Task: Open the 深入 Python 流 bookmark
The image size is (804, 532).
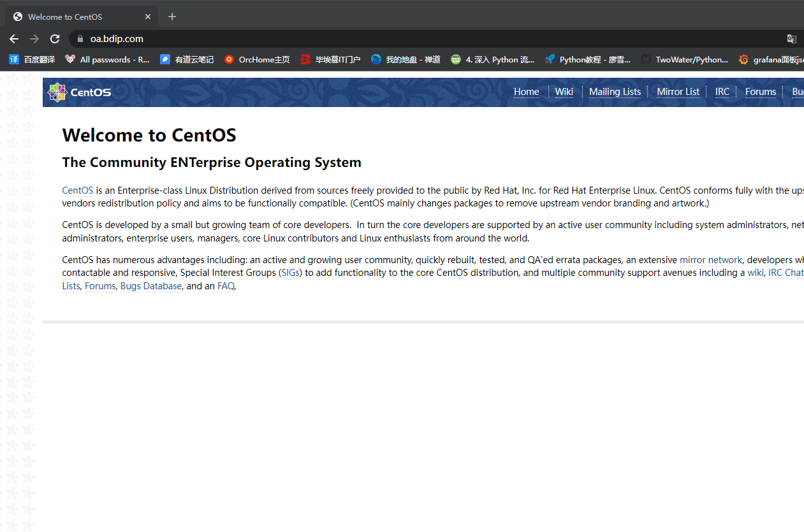Action: pyautogui.click(x=492, y=59)
